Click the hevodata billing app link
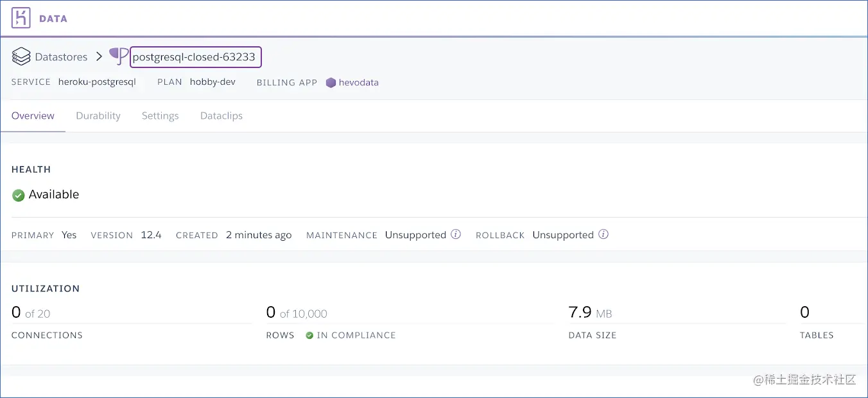The image size is (868, 398). [x=359, y=82]
